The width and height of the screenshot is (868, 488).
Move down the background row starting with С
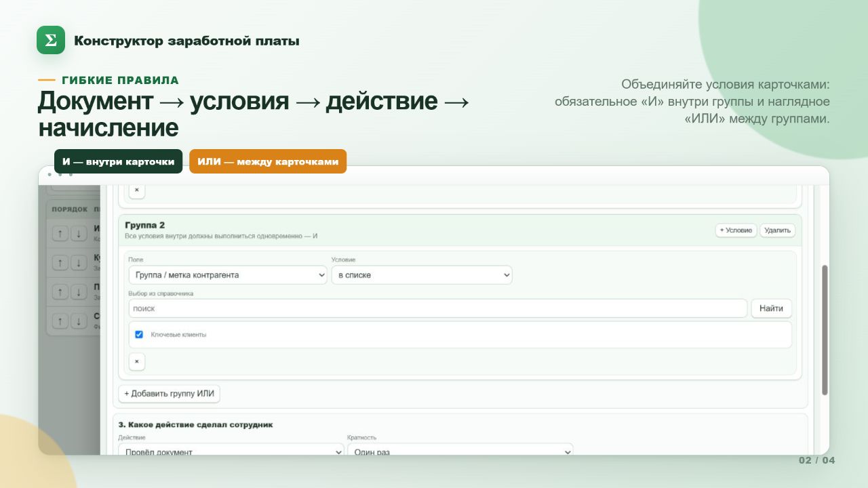coord(79,320)
